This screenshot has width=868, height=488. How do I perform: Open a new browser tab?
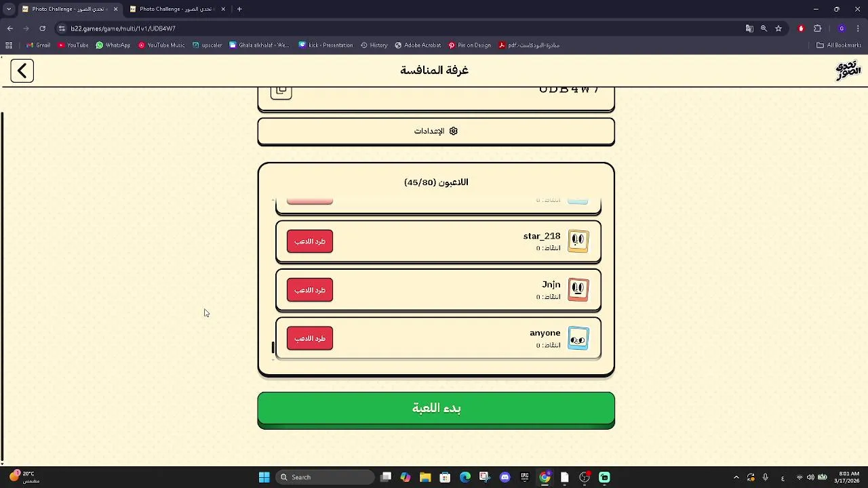point(239,9)
